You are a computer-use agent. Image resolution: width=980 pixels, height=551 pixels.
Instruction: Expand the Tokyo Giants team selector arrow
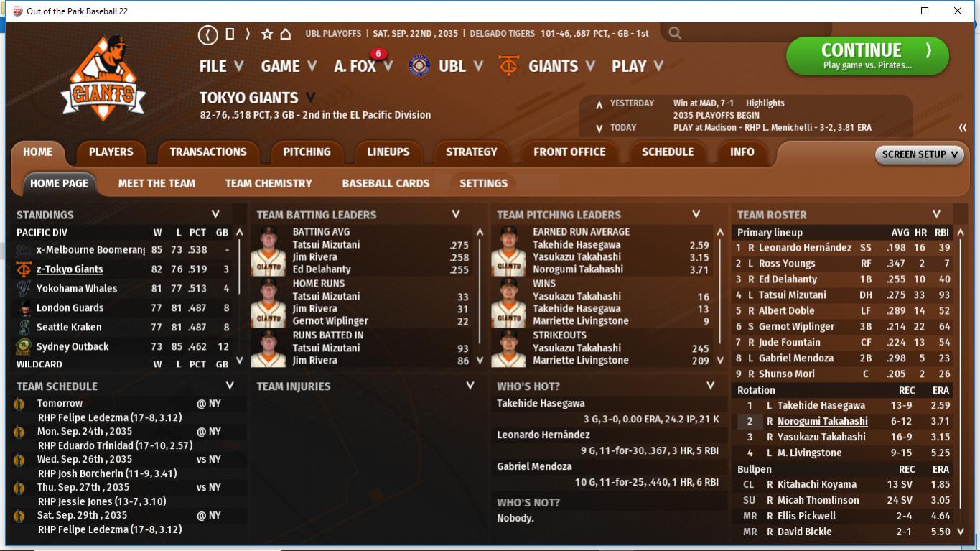310,97
